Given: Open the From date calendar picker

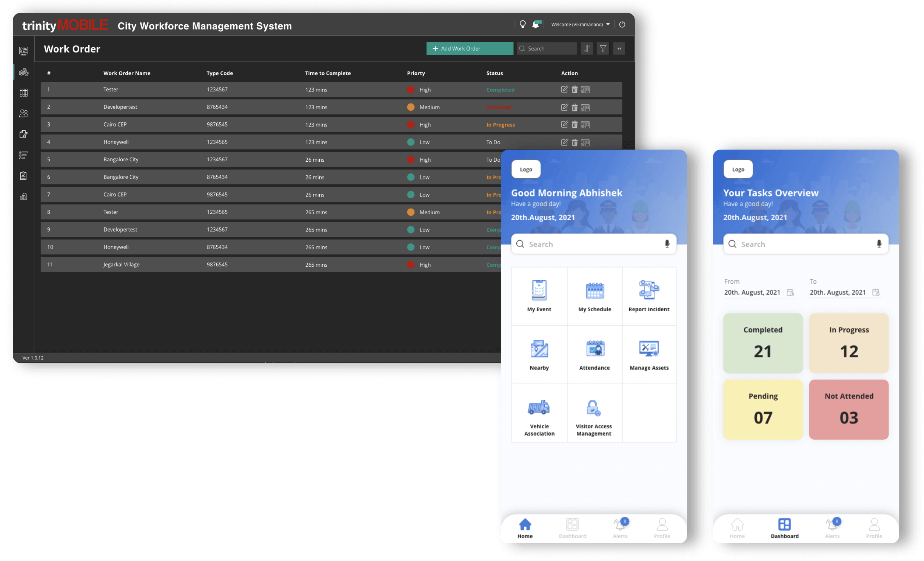Looking at the screenshot, I should 790,292.
